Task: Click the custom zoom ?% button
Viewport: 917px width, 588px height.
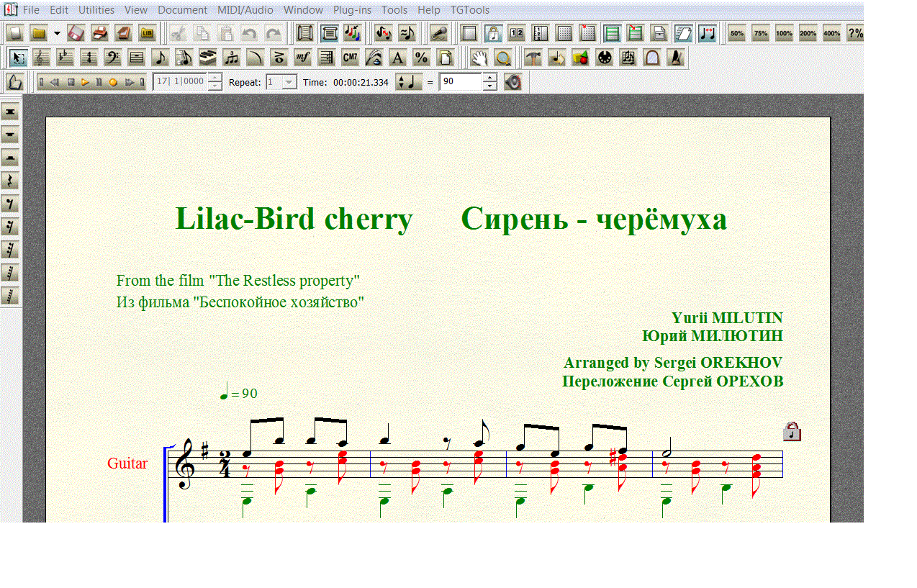Action: click(x=855, y=33)
